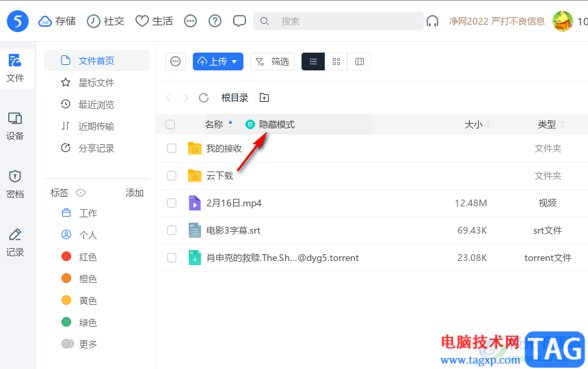Click the 隐藏模式 hidden mode button
The image size is (588, 369).
coord(270,124)
